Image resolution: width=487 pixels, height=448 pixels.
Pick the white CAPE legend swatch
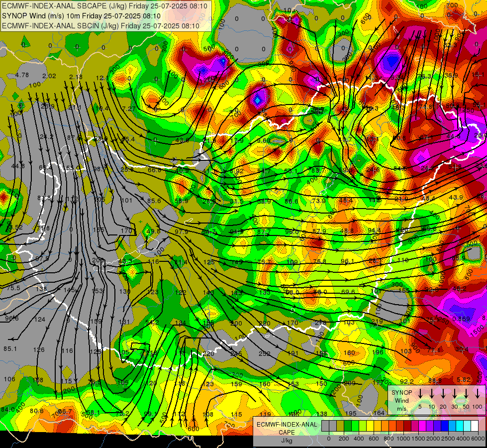[x=475, y=426]
